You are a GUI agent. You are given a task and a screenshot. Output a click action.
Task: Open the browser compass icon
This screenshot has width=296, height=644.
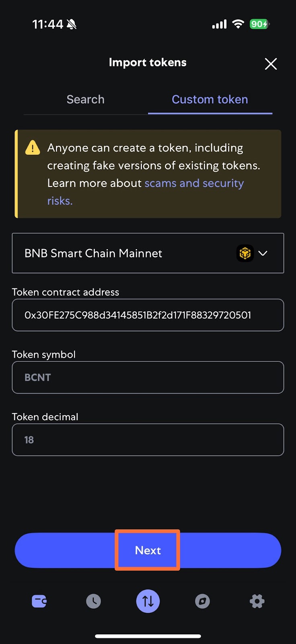[202, 601]
